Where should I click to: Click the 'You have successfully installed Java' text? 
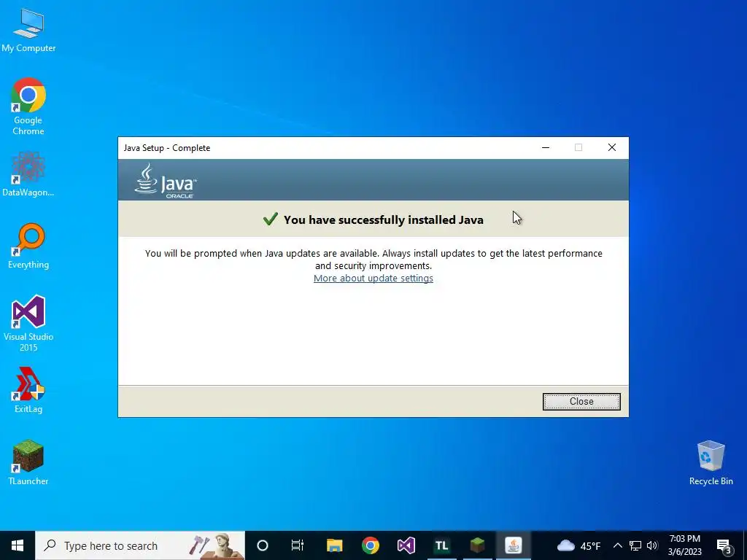[384, 219]
